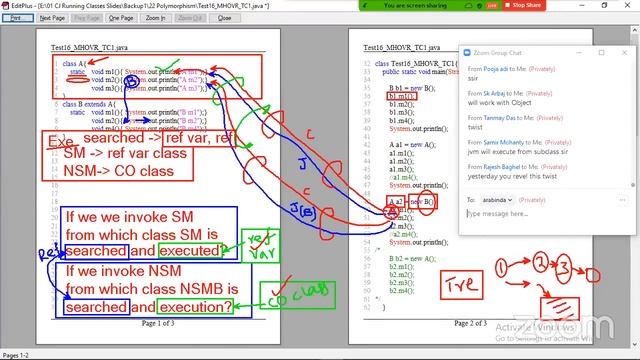Click the EditPlus application icon in title bar
This screenshot has width=640, height=360.
pyautogui.click(x=5, y=5)
